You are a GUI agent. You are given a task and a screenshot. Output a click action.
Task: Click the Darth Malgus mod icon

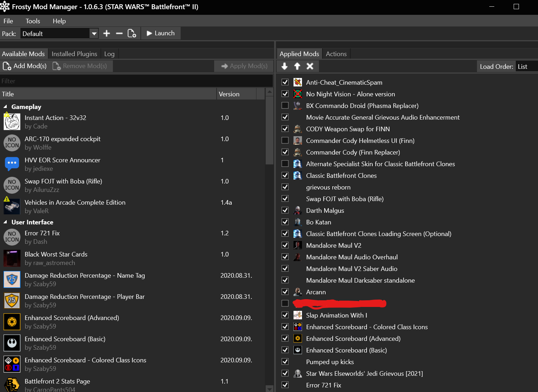(x=298, y=210)
